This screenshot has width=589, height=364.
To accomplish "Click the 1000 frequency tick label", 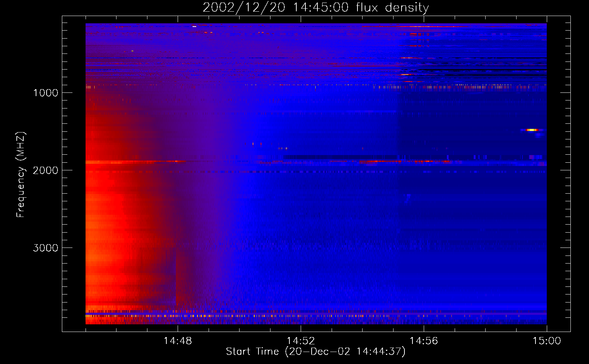I will click(x=46, y=93).
